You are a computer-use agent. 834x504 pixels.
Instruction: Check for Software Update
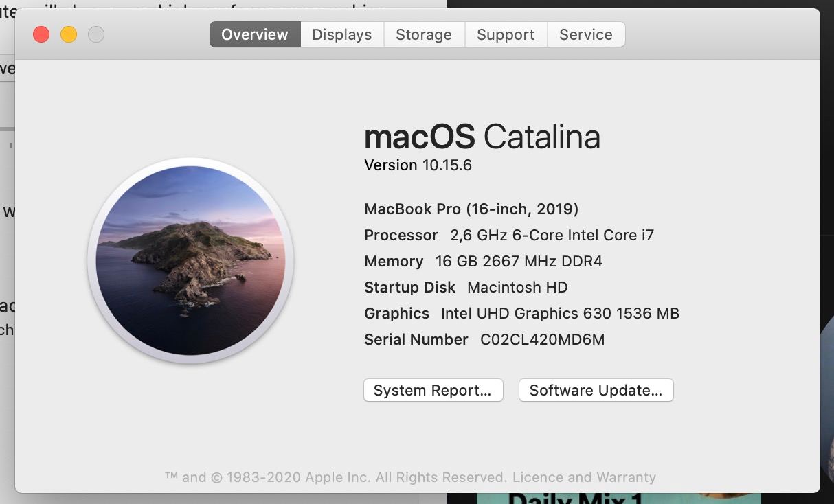pos(596,390)
